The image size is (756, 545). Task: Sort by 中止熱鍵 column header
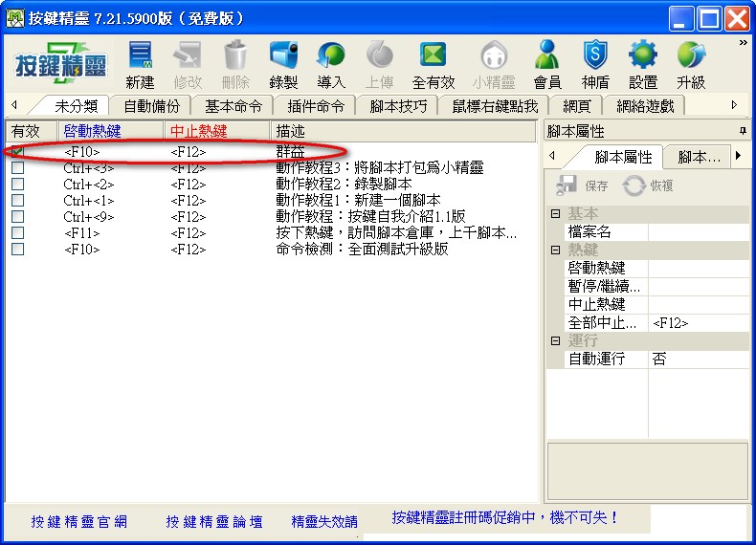[x=217, y=131]
